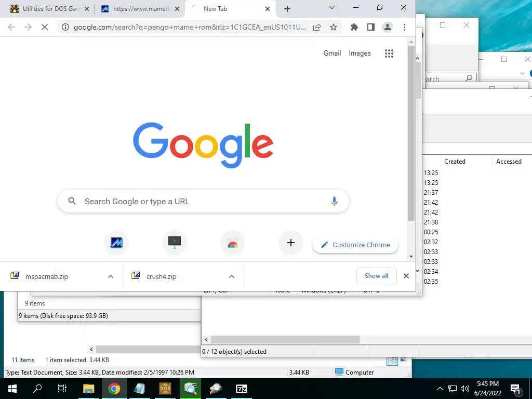This screenshot has height=399, width=532.
Task: Click Chrome page vertical scrollbar
Action: pos(411,134)
